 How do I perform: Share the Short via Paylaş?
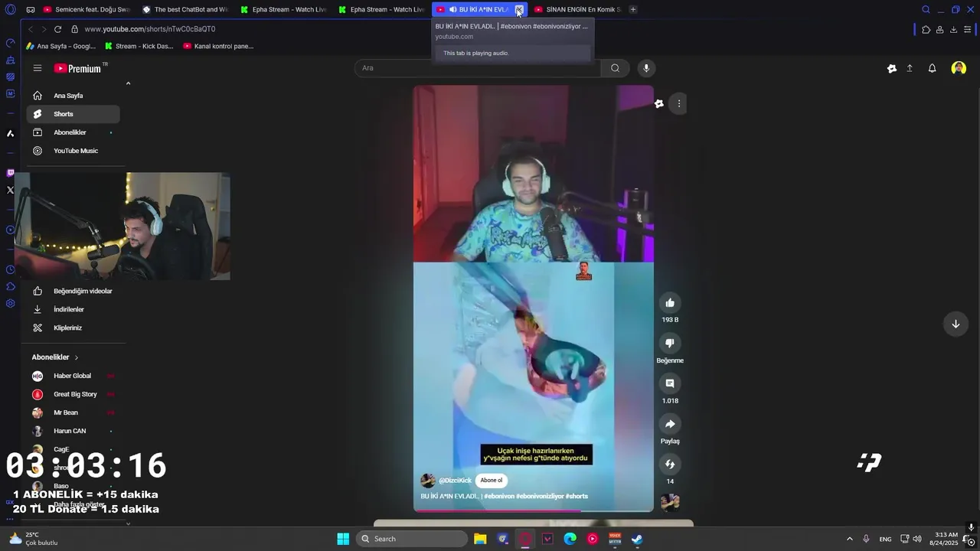[670, 424]
